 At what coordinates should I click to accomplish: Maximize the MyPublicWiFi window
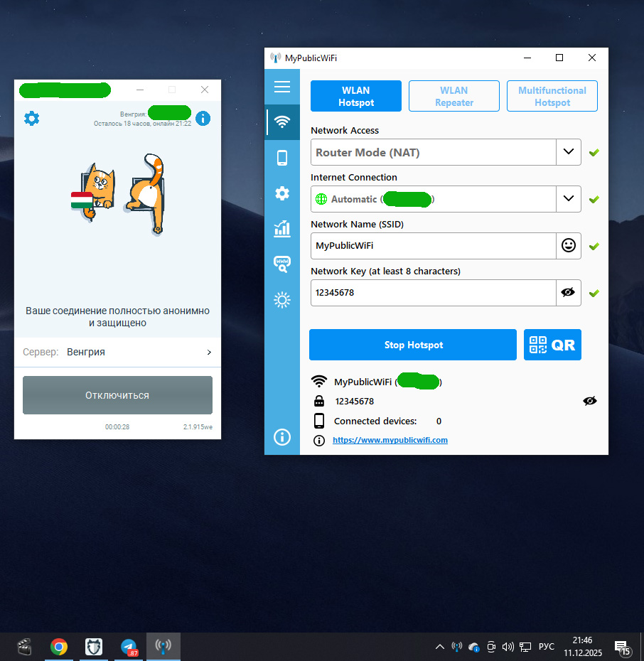(x=559, y=58)
